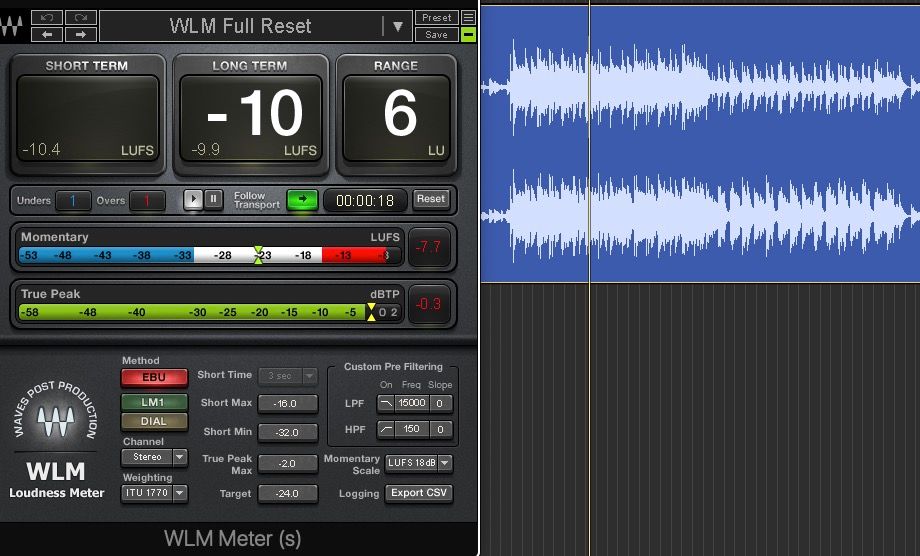The image size is (920, 556).
Task: Click the Momentary LUFS meter marker
Action: (x=258, y=255)
